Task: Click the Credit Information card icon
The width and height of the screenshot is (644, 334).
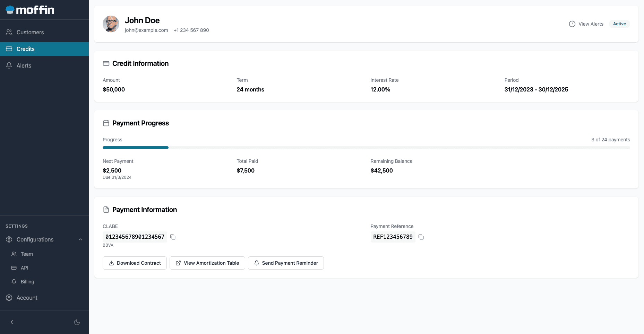Action: [106, 63]
